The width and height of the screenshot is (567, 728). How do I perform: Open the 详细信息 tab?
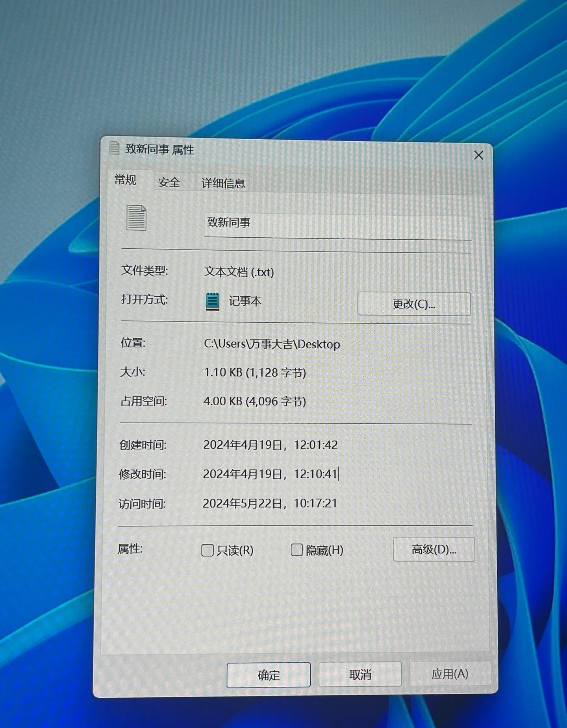point(223,183)
